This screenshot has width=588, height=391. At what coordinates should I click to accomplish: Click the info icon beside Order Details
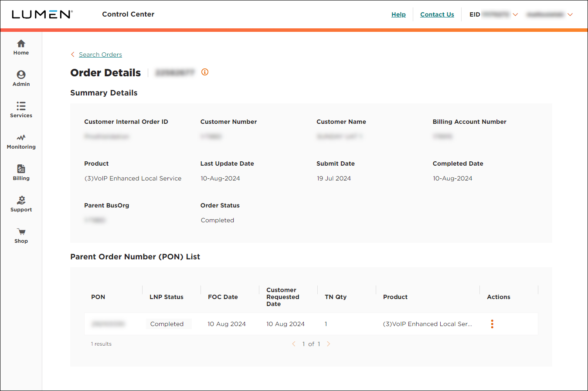[x=204, y=72]
